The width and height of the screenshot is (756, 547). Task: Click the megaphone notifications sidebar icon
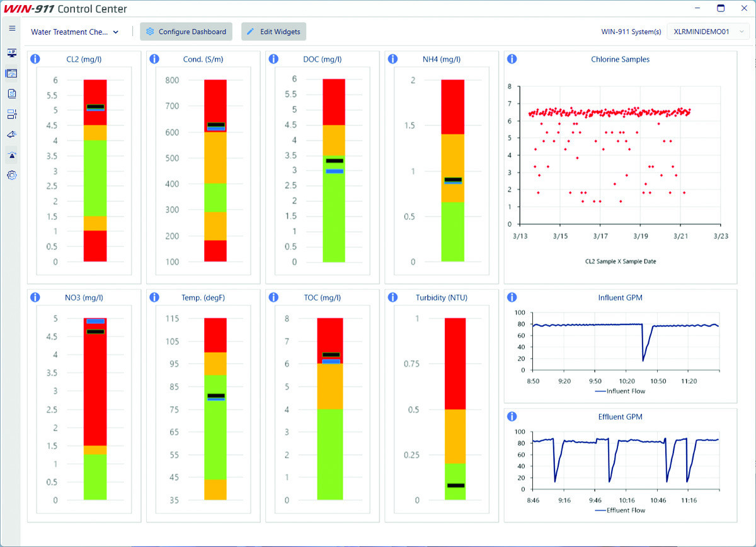click(12, 134)
